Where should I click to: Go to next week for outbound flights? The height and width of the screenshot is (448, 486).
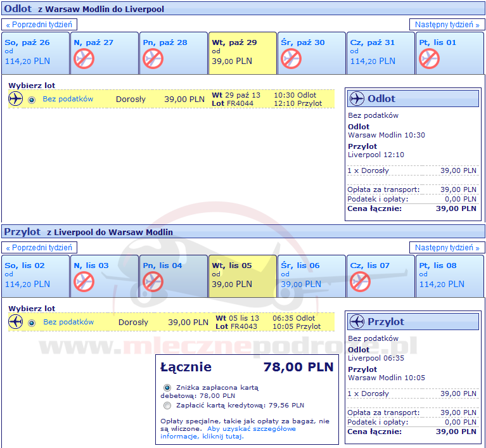tap(447, 25)
